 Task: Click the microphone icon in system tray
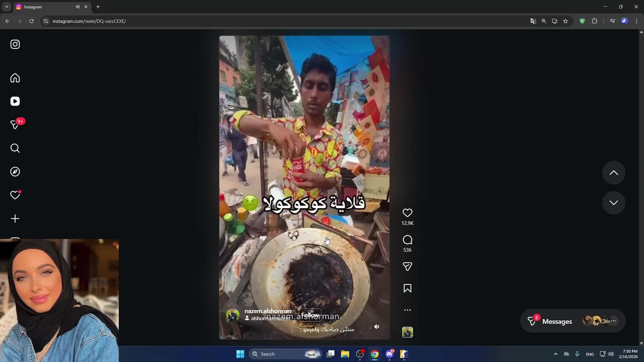click(x=577, y=354)
